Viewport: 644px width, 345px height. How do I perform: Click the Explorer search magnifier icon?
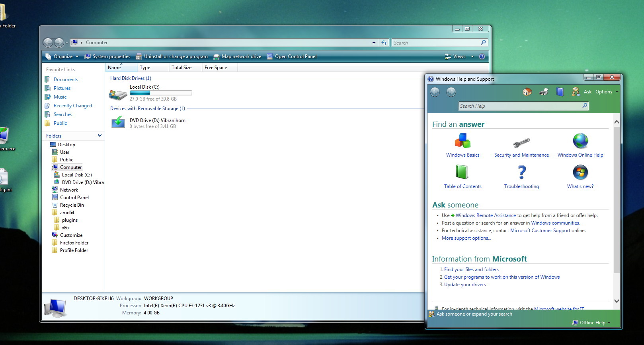pos(483,43)
